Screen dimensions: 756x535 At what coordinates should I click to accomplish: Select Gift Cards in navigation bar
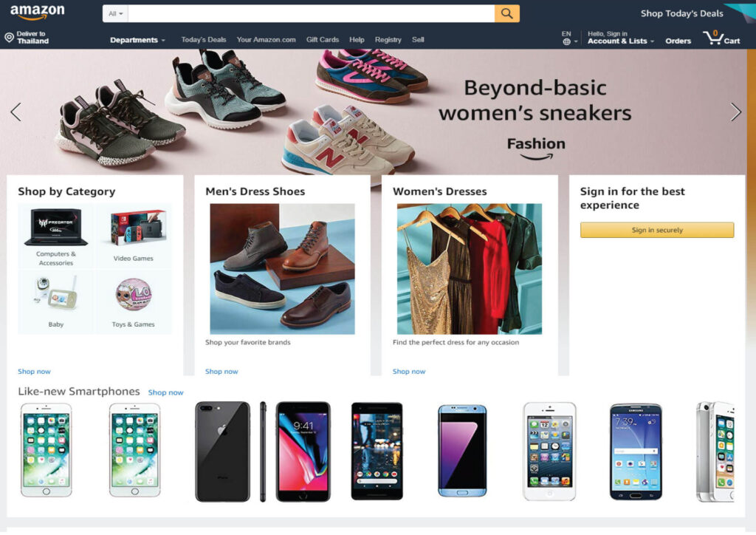323,40
